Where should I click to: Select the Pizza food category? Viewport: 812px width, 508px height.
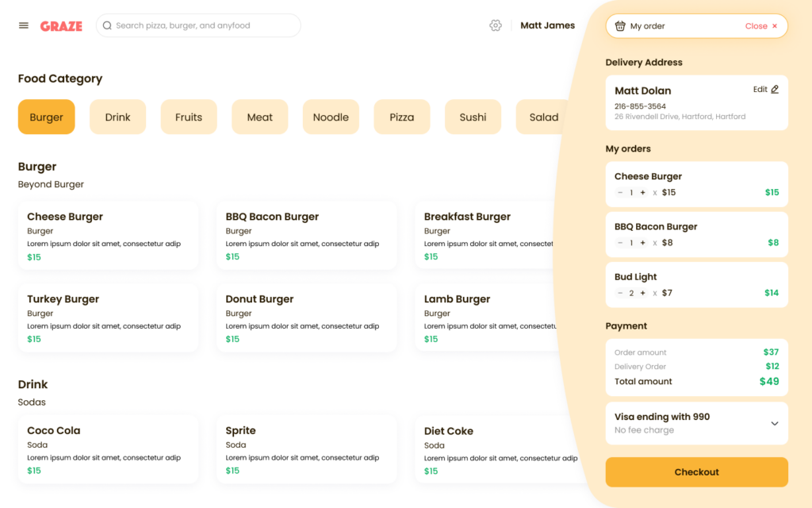coord(401,117)
